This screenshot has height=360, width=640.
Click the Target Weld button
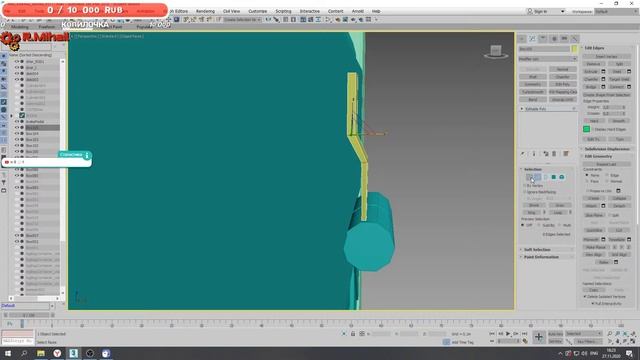point(619,79)
